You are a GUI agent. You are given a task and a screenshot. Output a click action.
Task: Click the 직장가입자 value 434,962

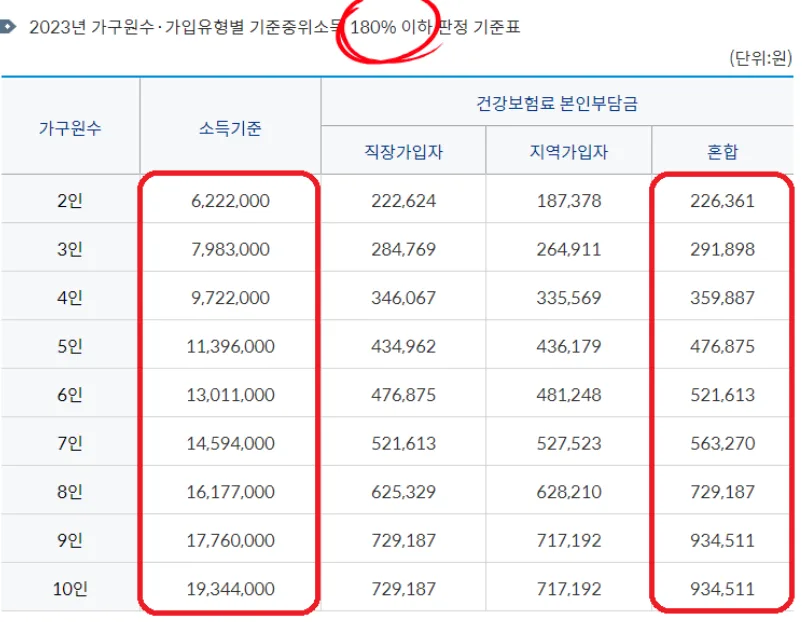click(x=404, y=346)
